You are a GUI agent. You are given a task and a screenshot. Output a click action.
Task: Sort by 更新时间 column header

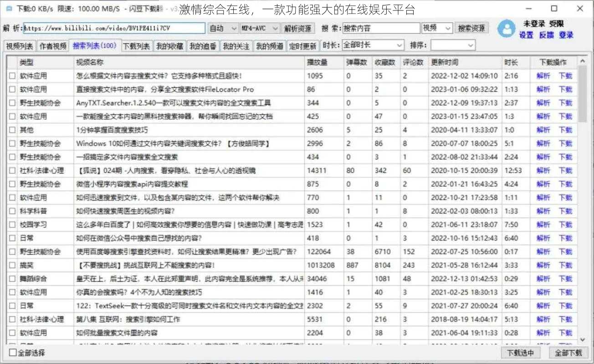pos(465,62)
